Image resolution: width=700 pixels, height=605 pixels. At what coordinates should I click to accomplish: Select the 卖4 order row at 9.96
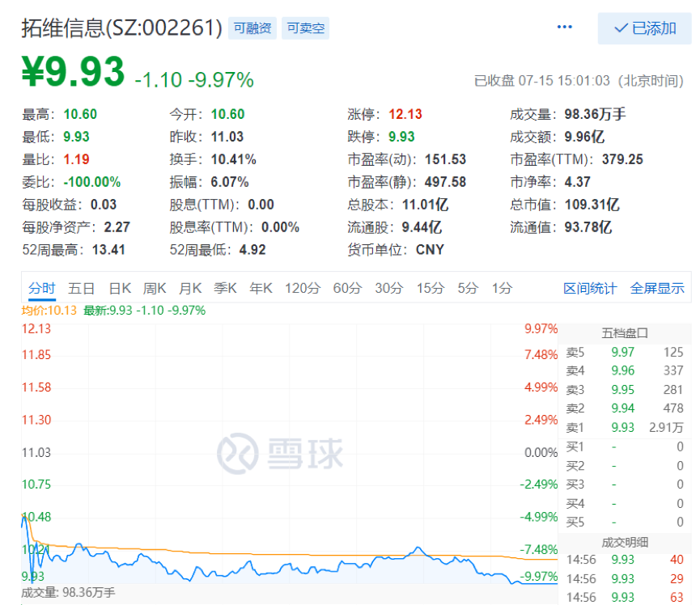pyautogui.click(x=625, y=370)
